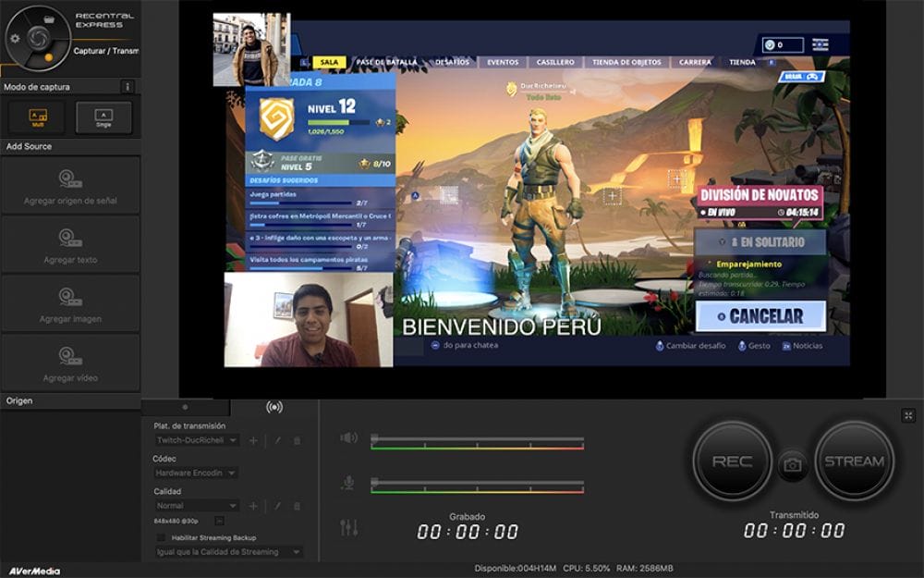Take a snapshot with the camera icon
Image resolution: width=924 pixels, height=578 pixels.
792,465
